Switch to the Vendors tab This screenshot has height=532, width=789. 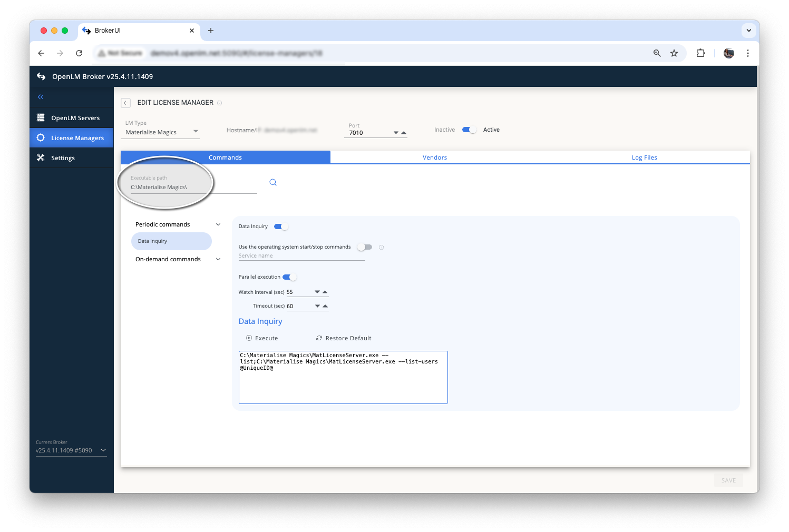(x=434, y=157)
